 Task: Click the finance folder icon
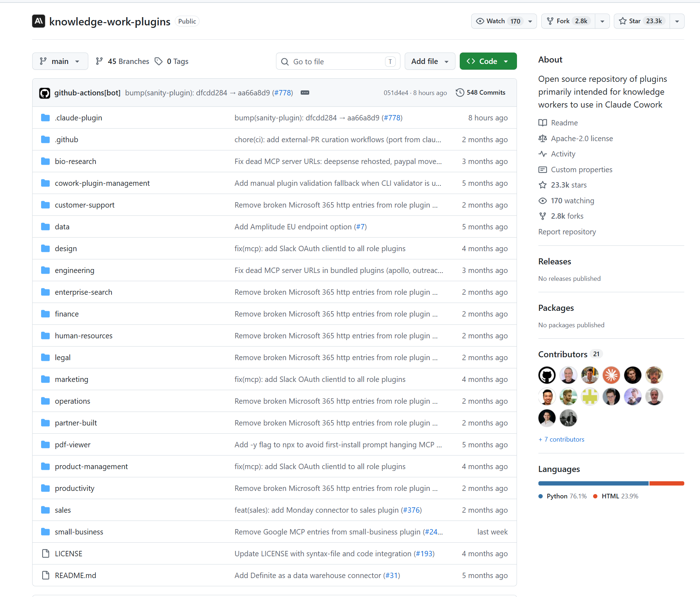45,314
